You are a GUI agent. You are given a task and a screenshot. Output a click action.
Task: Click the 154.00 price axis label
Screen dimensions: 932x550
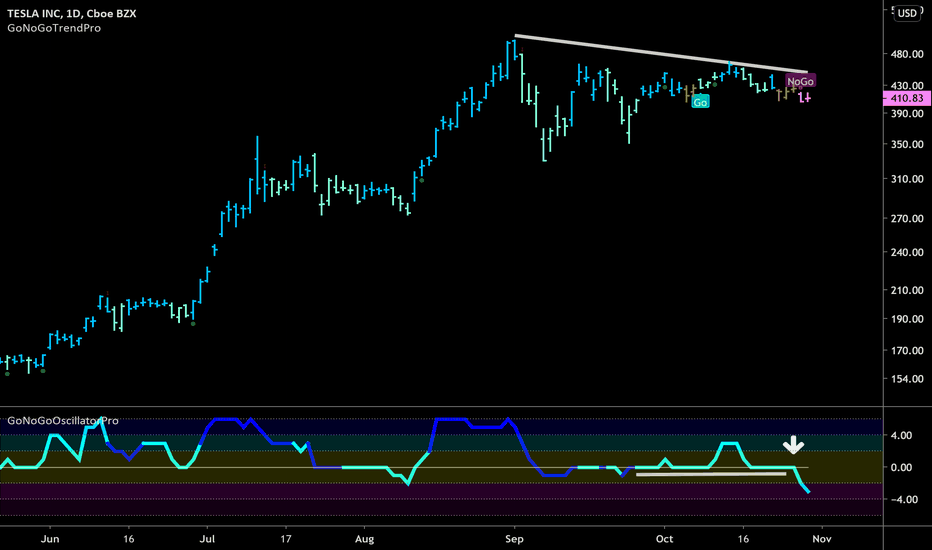(x=906, y=379)
